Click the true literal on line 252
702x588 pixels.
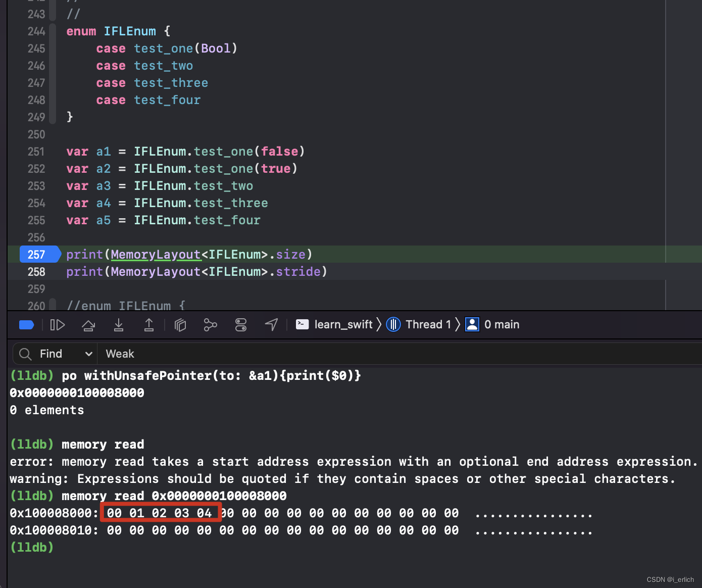(276, 169)
